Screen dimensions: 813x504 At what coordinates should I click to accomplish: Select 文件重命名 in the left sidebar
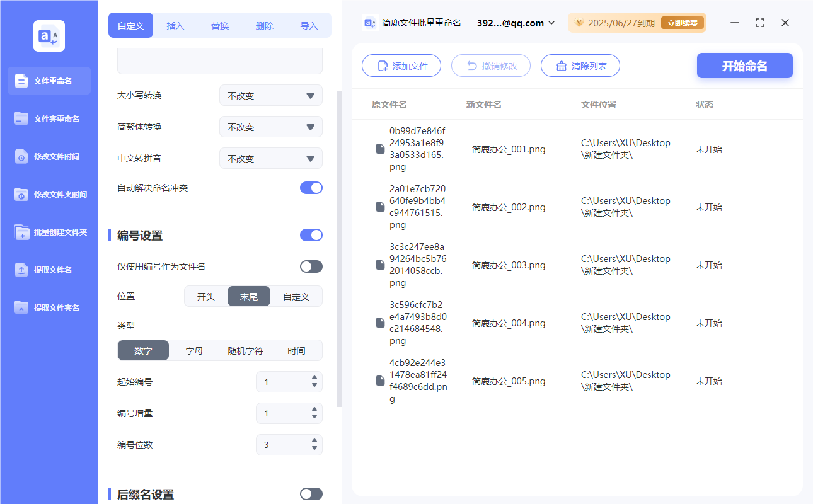click(49, 81)
